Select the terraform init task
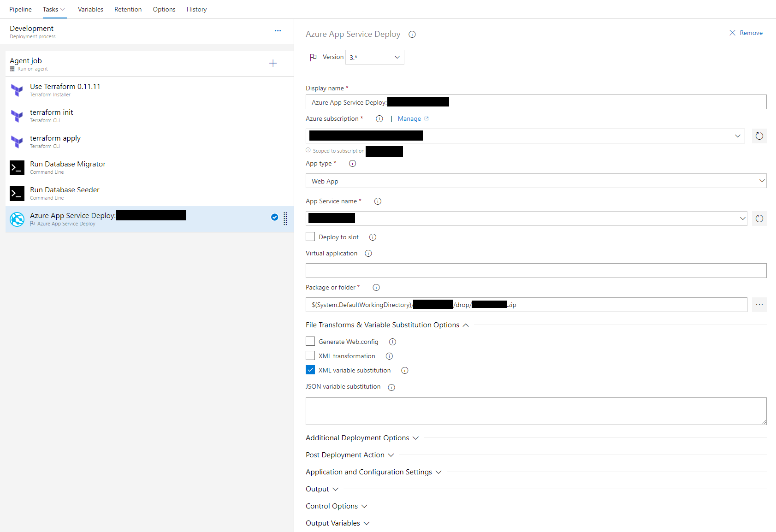This screenshot has height=532, width=776. [x=149, y=116]
